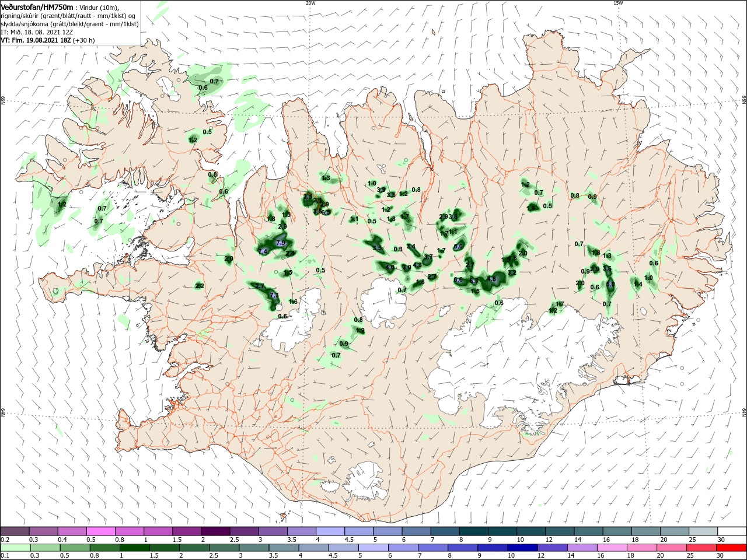Viewport: 747px width, 560px height.
Task: Pick the palest green 0.1 rain legend swatch
Action: pyautogui.click(x=15, y=548)
